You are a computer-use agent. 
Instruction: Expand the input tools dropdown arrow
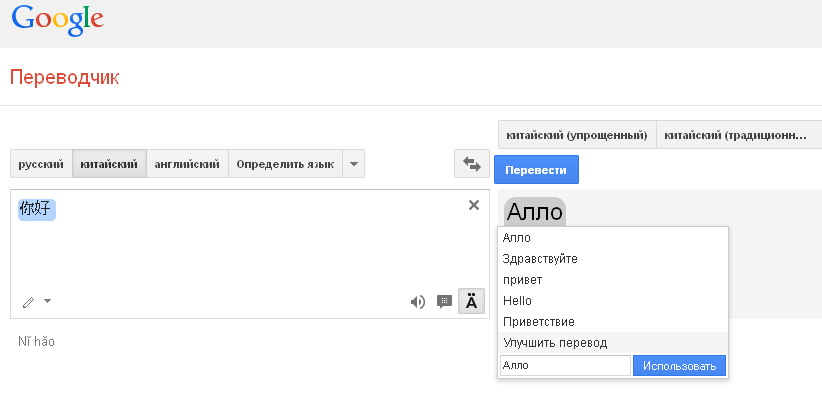[x=47, y=301]
